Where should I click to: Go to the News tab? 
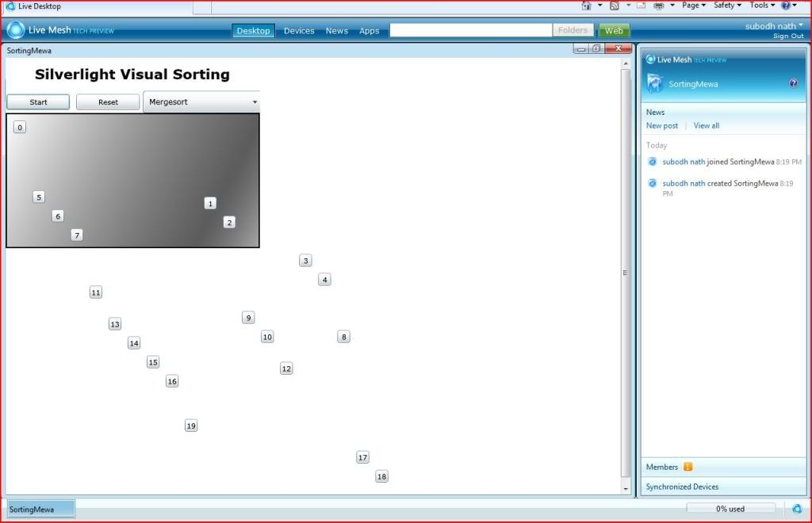click(336, 31)
